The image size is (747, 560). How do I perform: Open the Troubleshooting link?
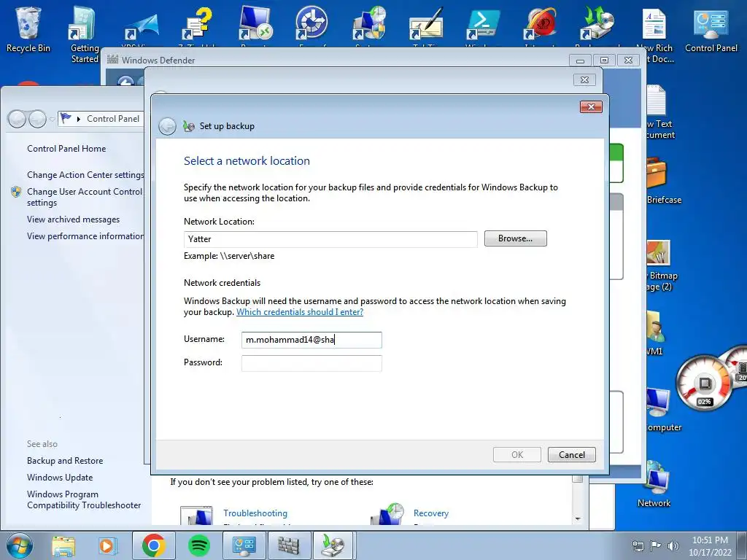[x=255, y=513]
